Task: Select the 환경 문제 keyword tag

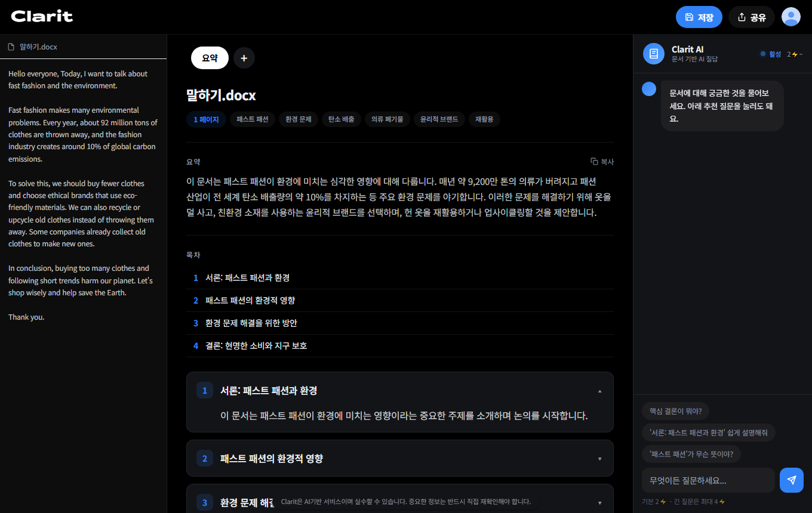Action: [299, 119]
